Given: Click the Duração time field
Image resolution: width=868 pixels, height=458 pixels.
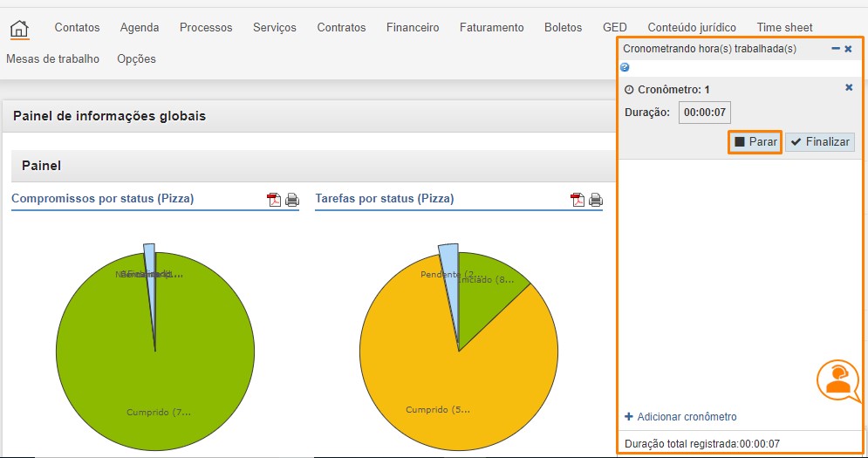Looking at the screenshot, I should (705, 113).
